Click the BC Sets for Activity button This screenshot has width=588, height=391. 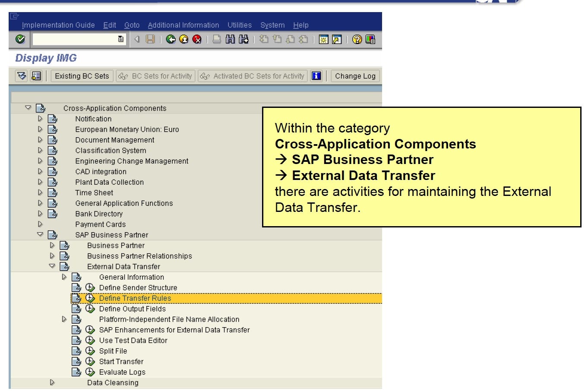[156, 76]
